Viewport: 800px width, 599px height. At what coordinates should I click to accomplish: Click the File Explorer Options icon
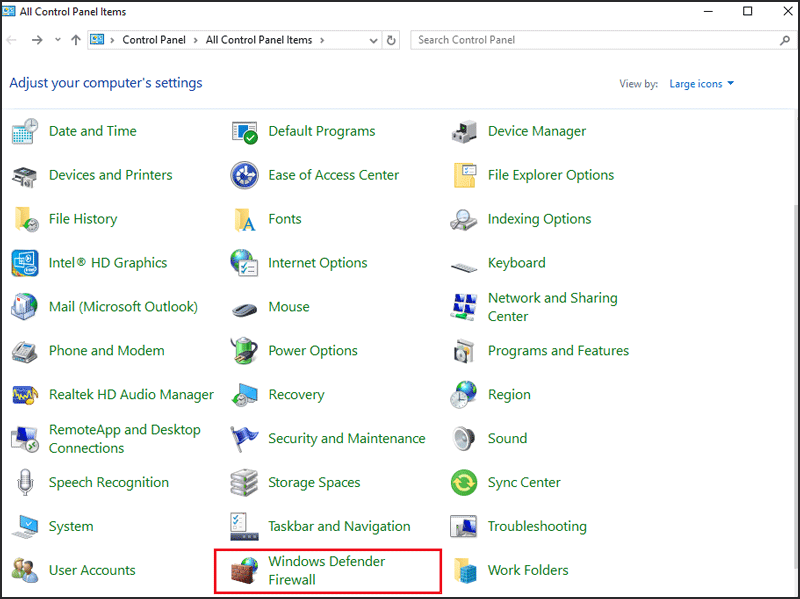pos(464,176)
